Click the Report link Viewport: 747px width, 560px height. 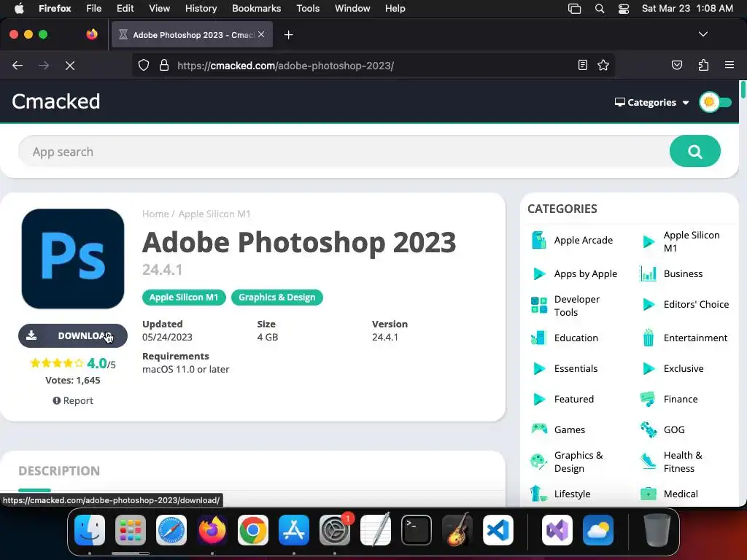[x=73, y=400]
